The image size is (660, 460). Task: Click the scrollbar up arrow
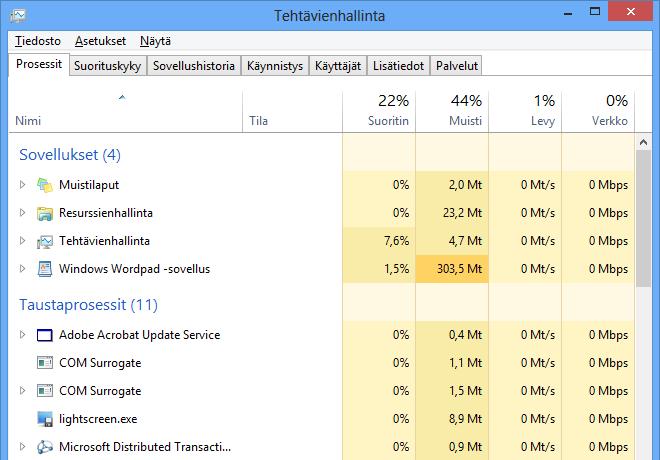643,142
